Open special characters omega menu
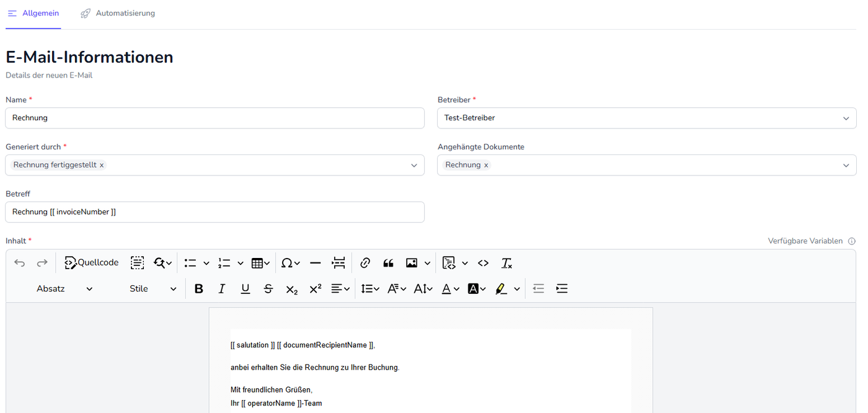868x413 pixels. tap(290, 263)
